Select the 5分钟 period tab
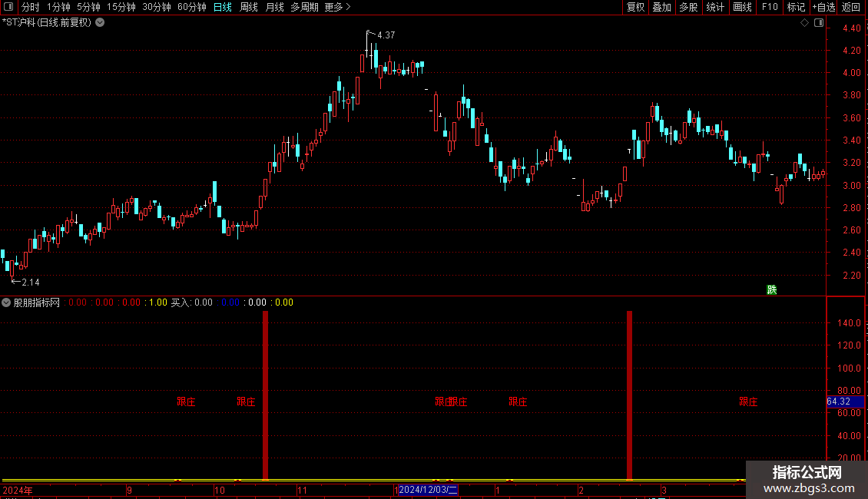 pos(88,7)
